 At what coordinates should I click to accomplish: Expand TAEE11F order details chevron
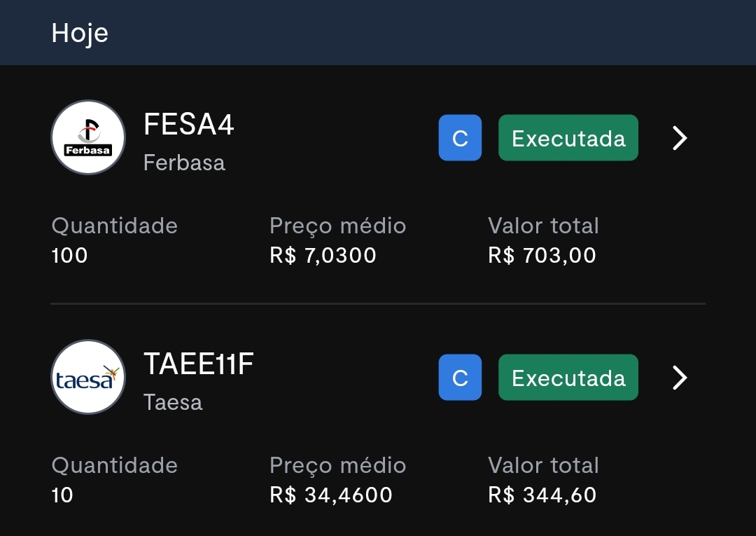pyautogui.click(x=680, y=378)
